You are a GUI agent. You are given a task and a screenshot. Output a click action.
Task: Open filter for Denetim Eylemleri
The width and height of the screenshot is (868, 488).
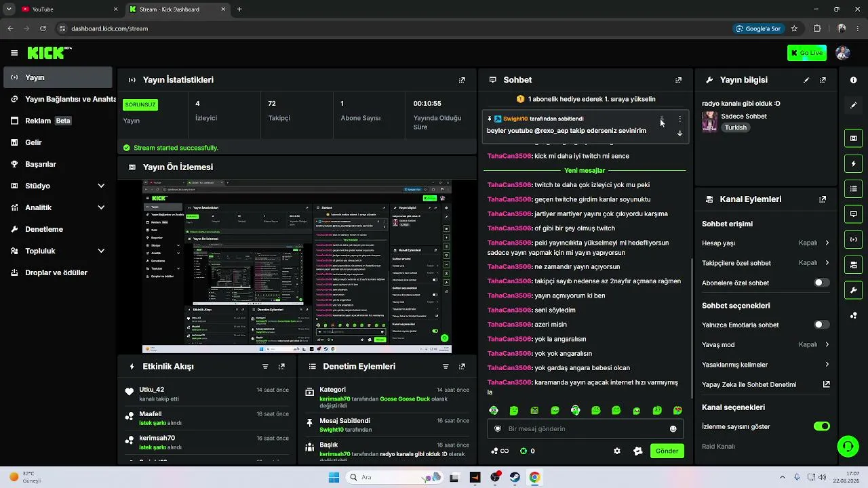(446, 367)
